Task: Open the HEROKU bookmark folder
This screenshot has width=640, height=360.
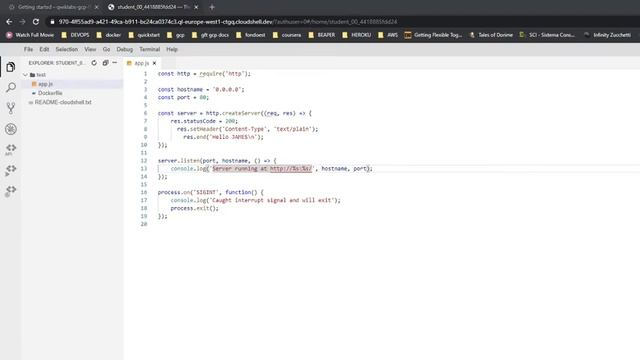Action: [357, 35]
